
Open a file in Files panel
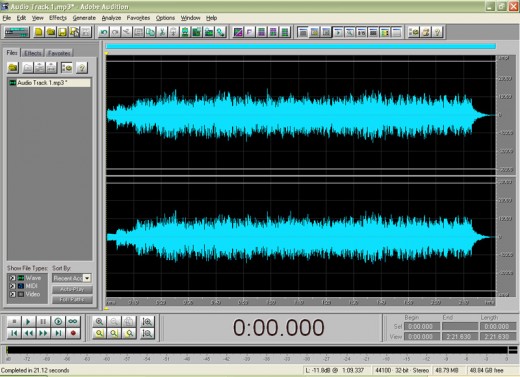coord(13,68)
